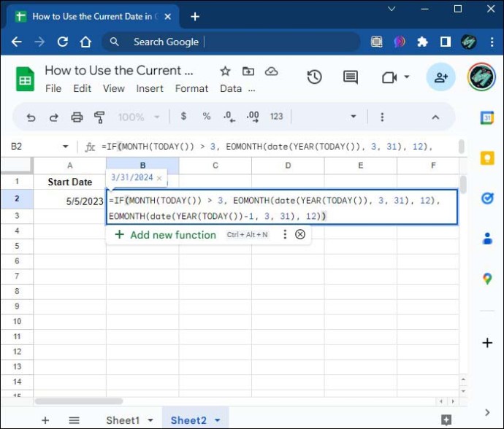This screenshot has width=504, height=429.
Task: Star this document
Action: [x=225, y=71]
